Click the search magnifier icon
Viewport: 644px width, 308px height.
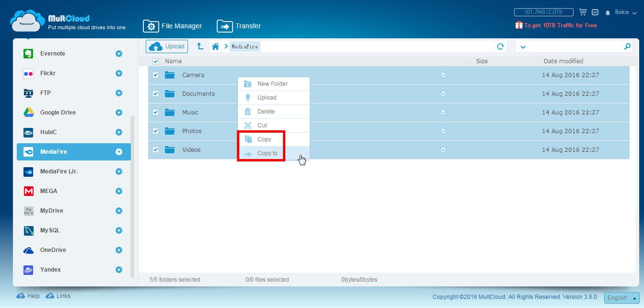coord(627,46)
